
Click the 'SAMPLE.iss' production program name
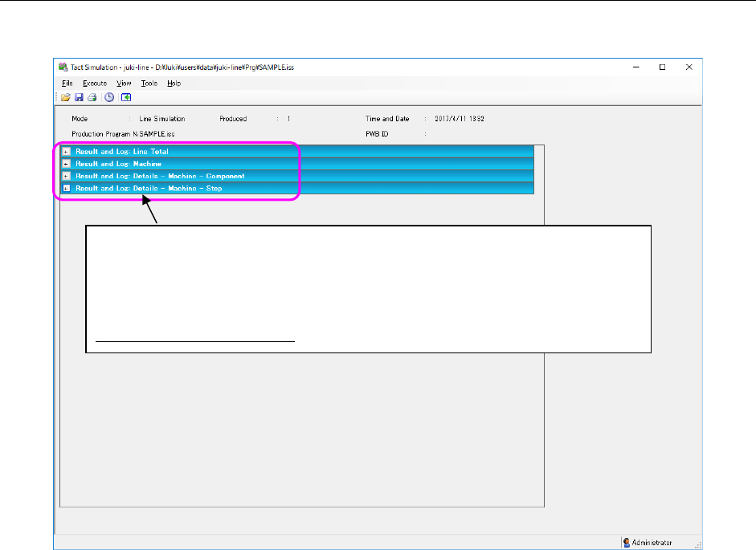[157, 134]
